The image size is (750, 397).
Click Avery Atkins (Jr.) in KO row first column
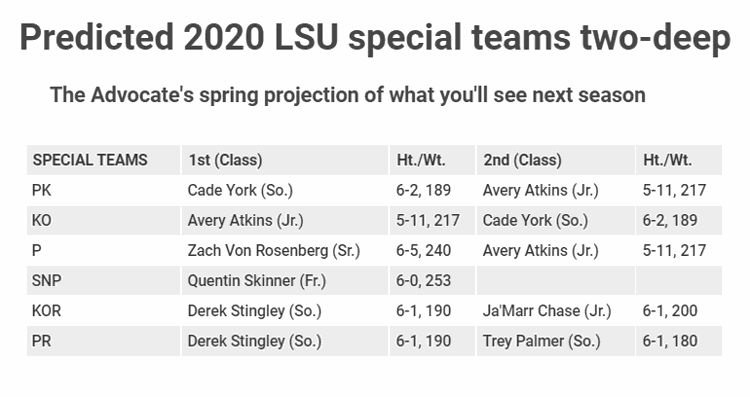(x=245, y=221)
